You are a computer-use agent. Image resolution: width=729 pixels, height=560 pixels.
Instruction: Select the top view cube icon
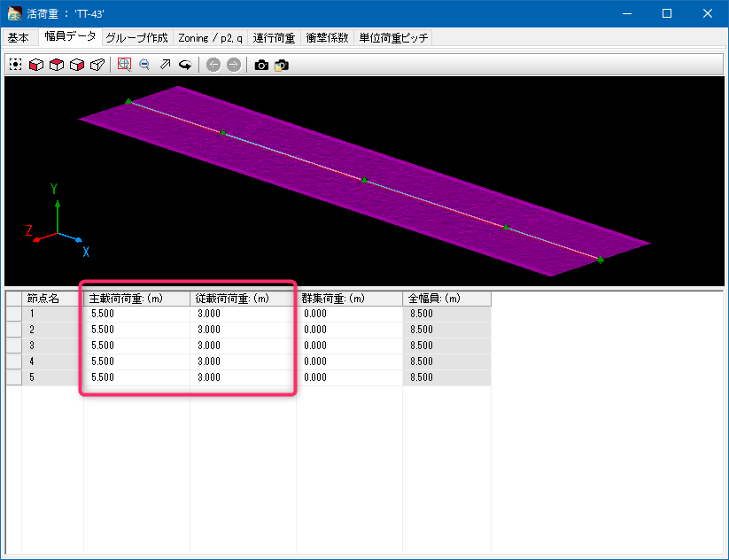tap(57, 65)
